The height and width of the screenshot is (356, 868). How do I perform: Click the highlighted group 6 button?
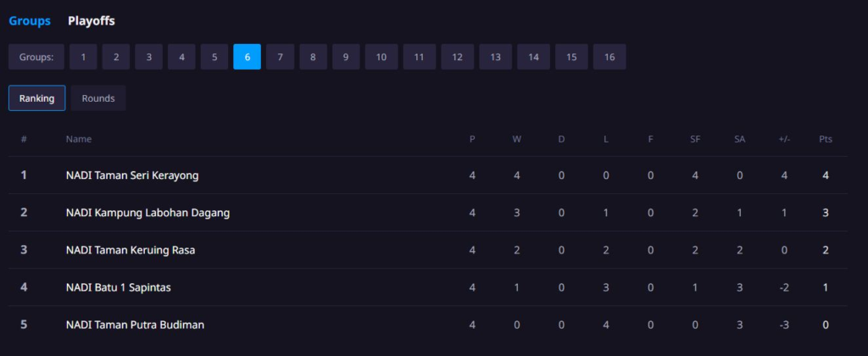[247, 57]
